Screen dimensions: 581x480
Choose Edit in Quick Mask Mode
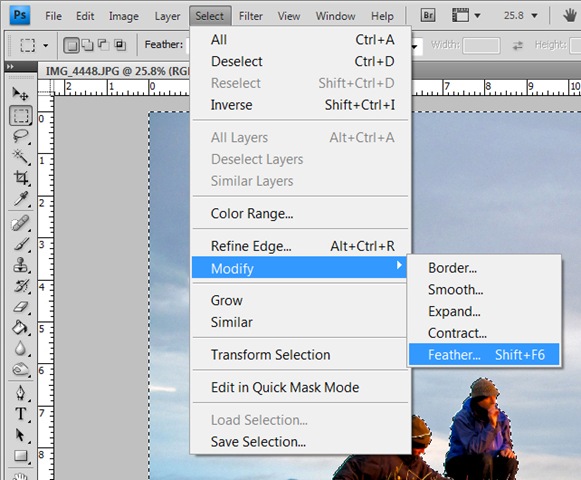pyautogui.click(x=302, y=387)
